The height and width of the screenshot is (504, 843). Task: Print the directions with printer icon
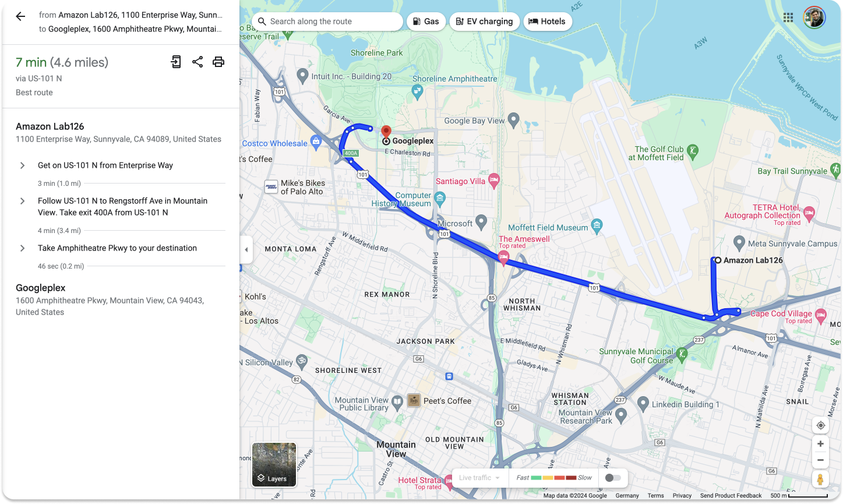(x=218, y=62)
